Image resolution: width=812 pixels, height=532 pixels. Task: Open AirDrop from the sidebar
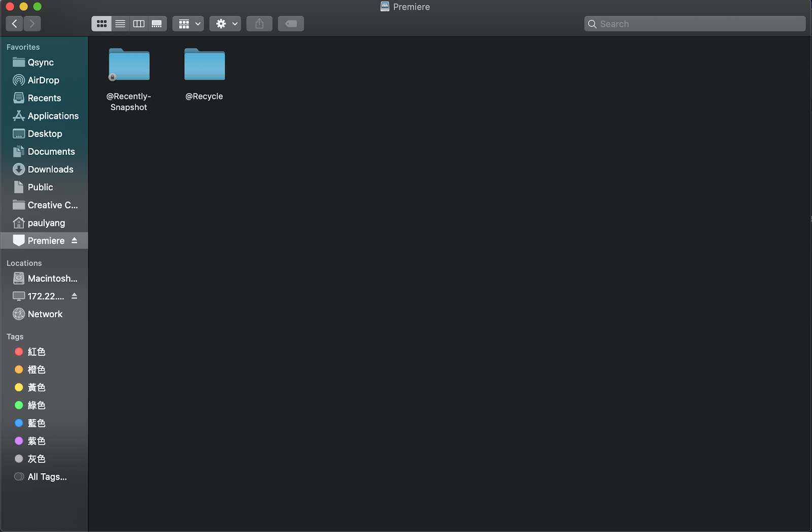[43, 80]
